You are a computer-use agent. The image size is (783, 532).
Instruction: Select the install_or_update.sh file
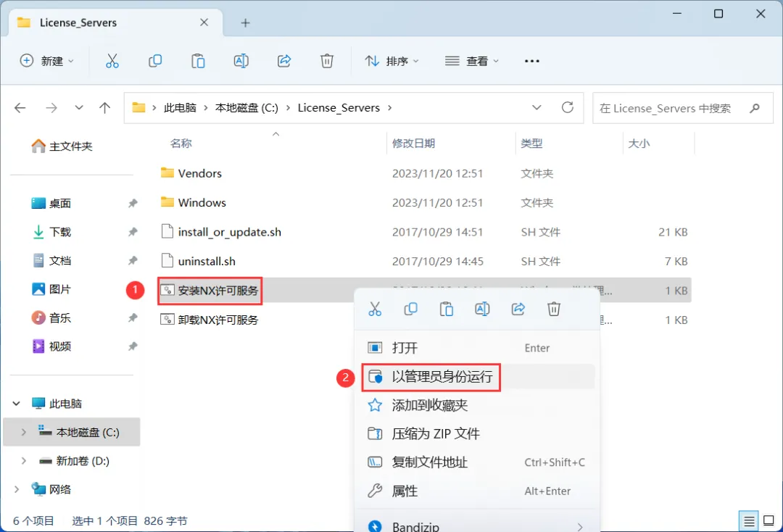(x=230, y=232)
